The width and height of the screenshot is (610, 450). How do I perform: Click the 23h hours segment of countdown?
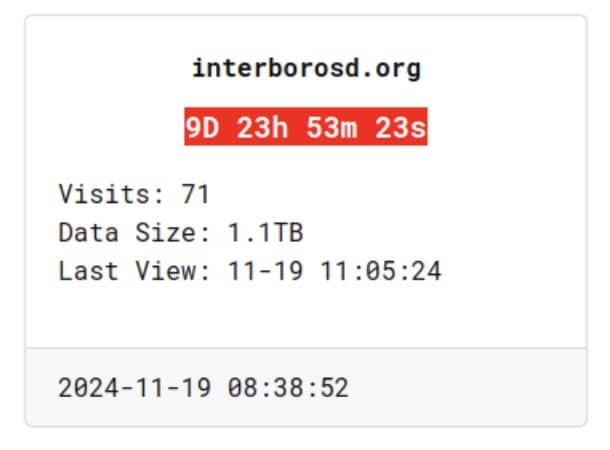pyautogui.click(x=263, y=127)
